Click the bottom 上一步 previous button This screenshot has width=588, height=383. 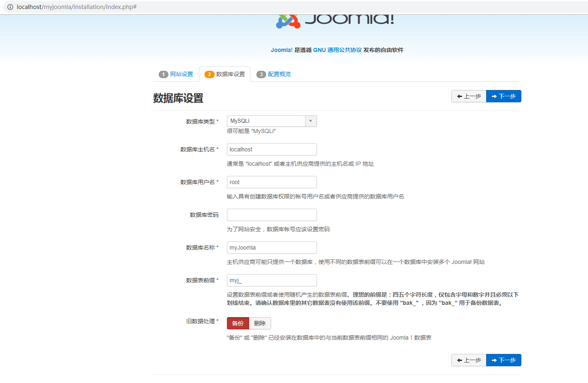(x=469, y=360)
